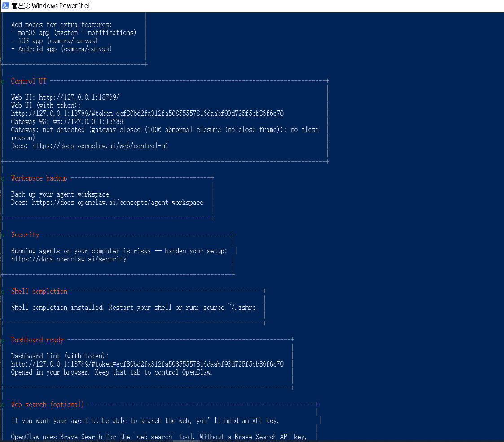The height and width of the screenshot is (442, 504).
Task: Click the green bullet marker beside Control UI
Action: coord(3,82)
